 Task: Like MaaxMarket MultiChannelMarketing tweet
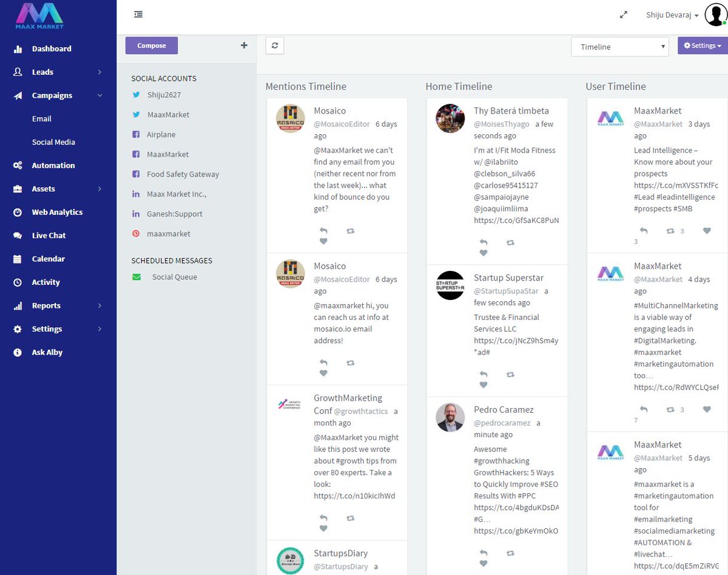tap(707, 409)
